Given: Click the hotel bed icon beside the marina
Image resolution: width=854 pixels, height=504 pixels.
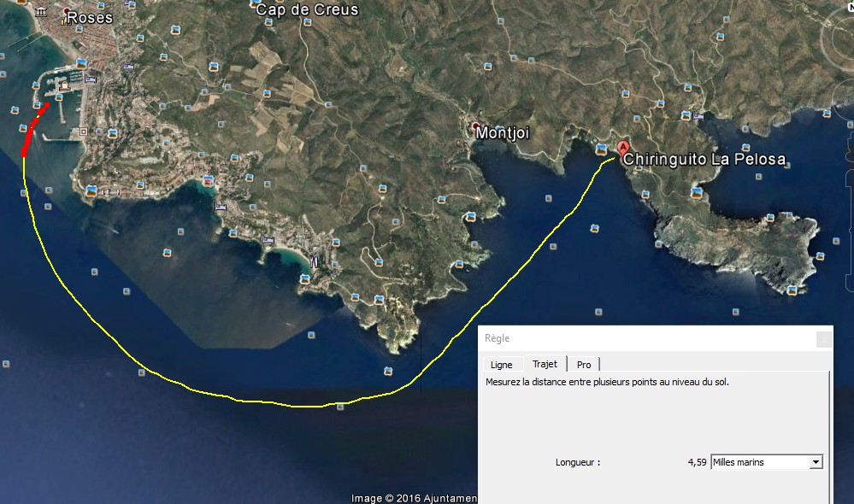Looking at the screenshot, I should click(x=91, y=79).
